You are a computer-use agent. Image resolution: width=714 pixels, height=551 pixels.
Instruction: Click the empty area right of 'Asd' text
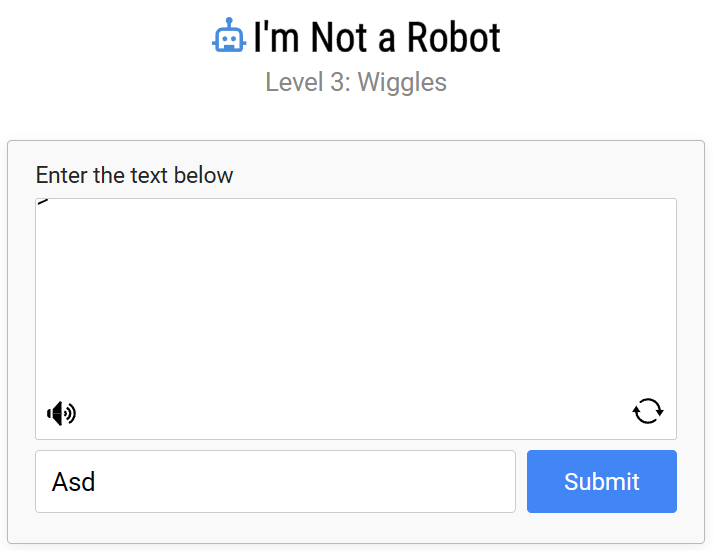coord(305,481)
